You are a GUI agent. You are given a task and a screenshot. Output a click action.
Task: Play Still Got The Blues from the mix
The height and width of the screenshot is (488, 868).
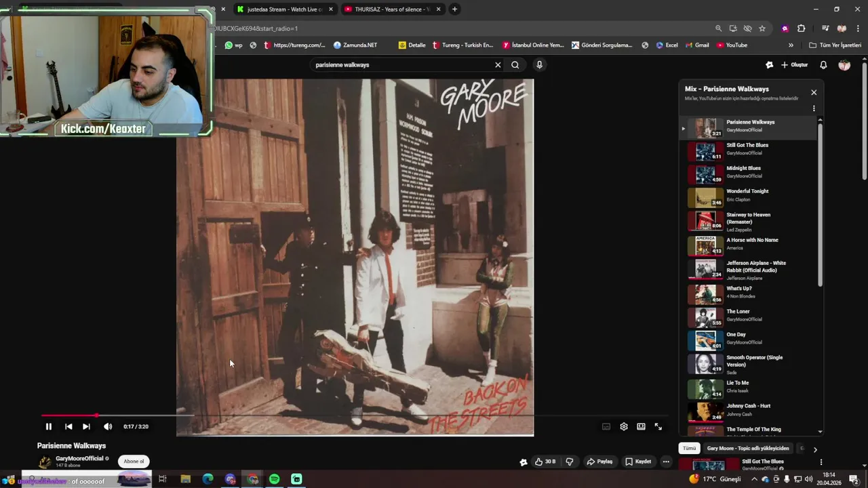pyautogui.click(x=749, y=151)
